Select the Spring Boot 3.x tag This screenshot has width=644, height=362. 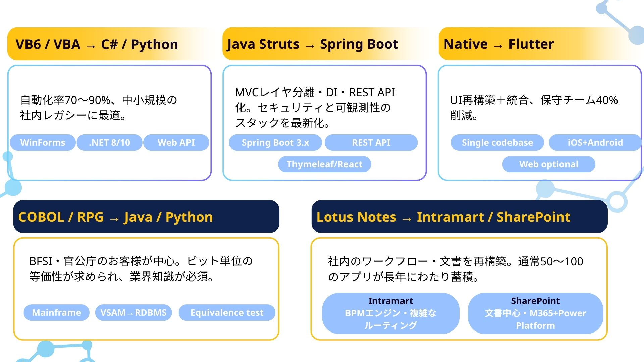275,142
